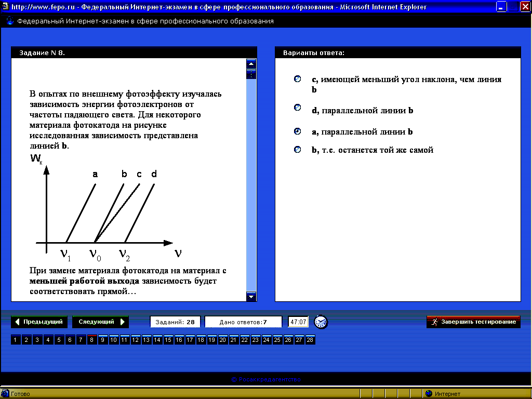The image size is (532, 399).
Task: Click the running man icon on finish button
Action: [x=434, y=322]
